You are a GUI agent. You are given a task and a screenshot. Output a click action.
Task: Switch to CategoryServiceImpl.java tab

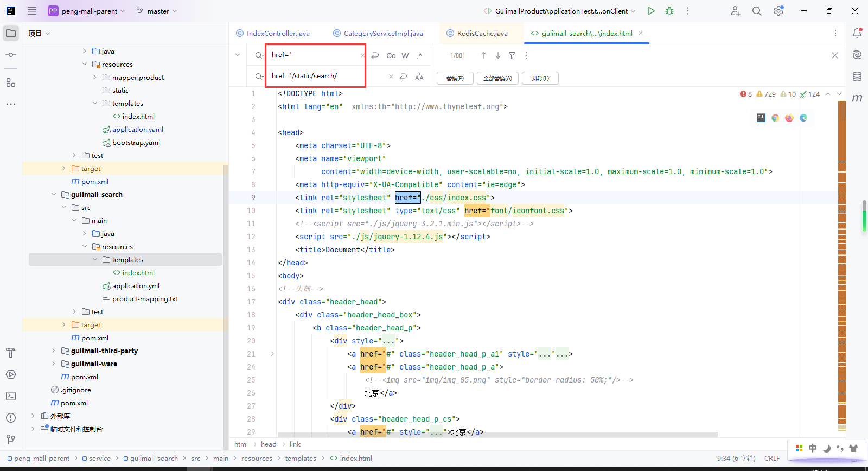point(378,33)
